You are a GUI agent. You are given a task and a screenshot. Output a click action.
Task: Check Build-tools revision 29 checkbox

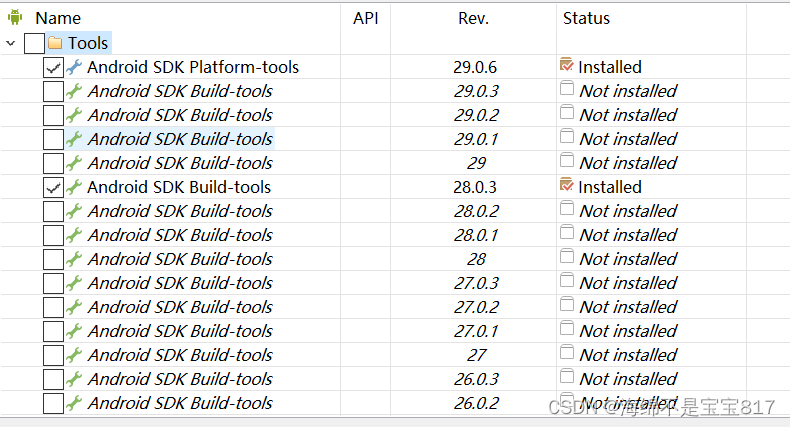(53, 163)
